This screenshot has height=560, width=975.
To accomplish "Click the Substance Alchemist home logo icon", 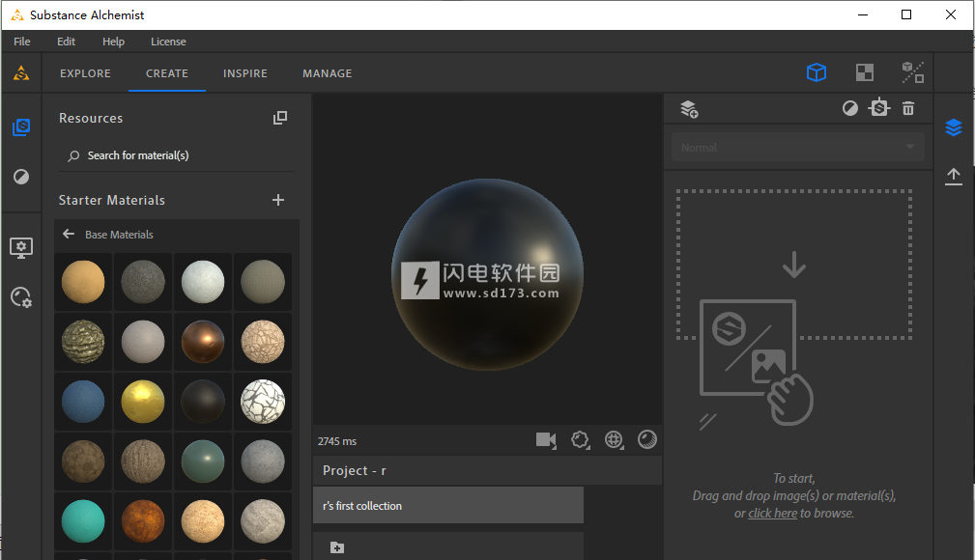I will pos(21,73).
